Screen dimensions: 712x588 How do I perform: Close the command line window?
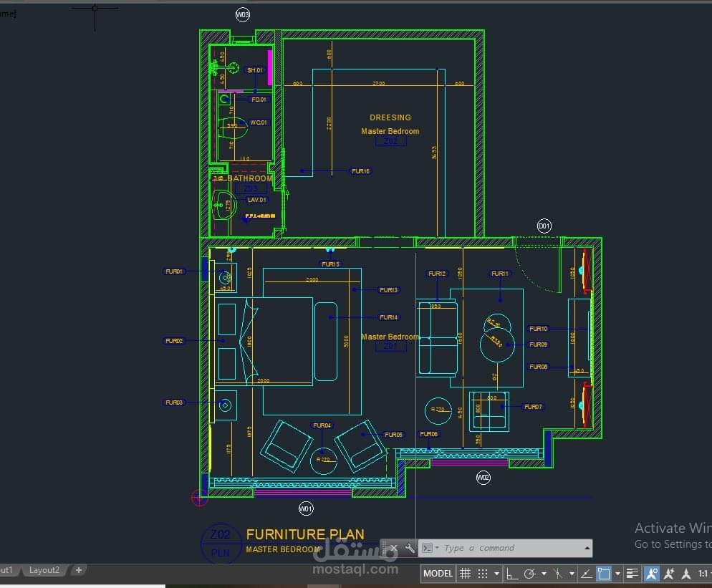click(394, 548)
